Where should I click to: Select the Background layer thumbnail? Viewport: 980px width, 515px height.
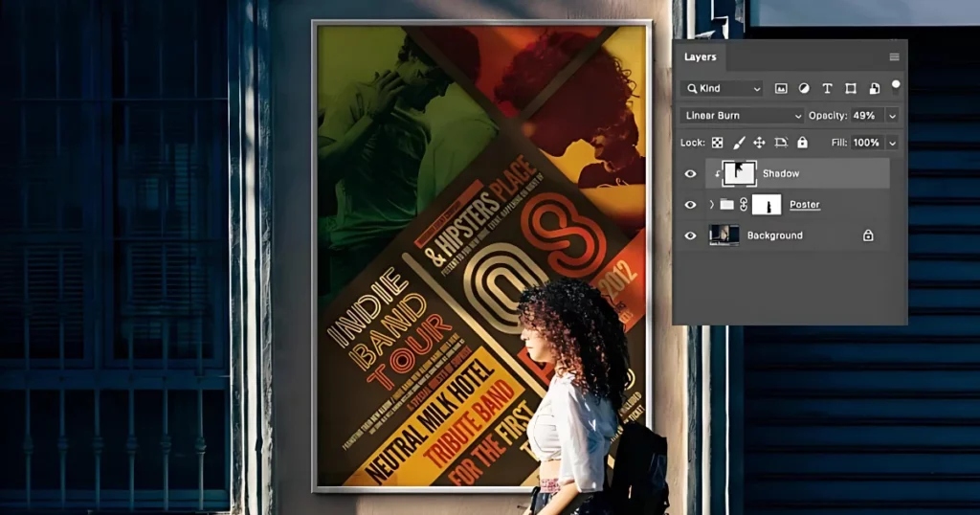[724, 235]
